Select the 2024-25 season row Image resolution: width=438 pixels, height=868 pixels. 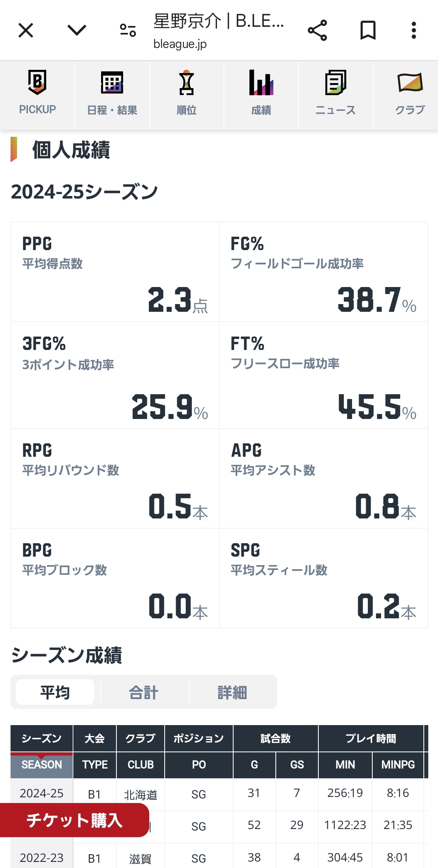tap(219, 794)
